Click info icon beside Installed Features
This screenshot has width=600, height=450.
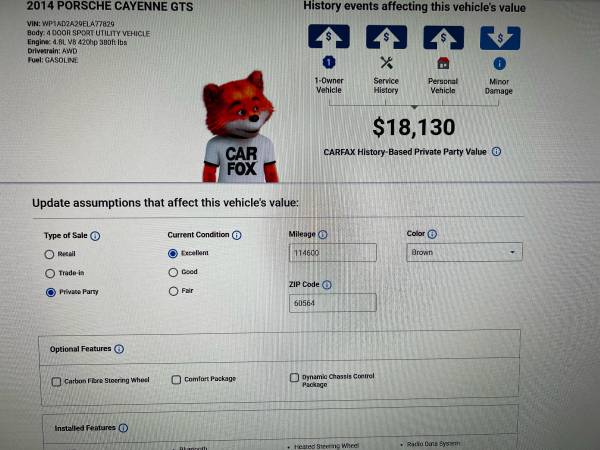[x=123, y=428]
